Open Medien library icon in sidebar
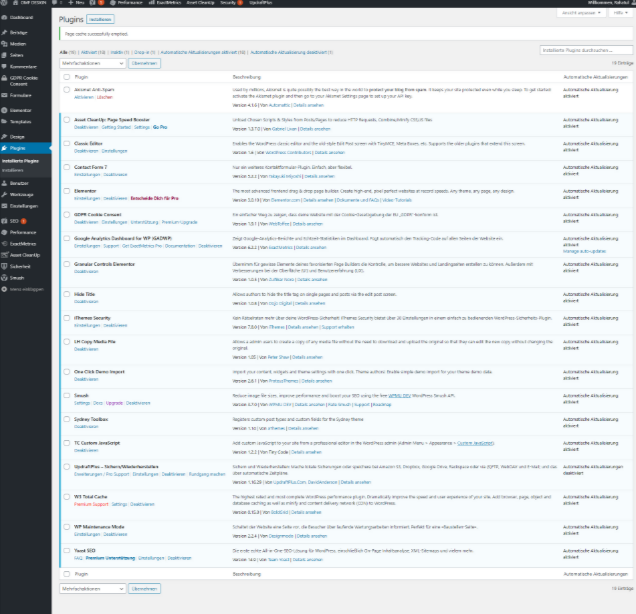 [4, 44]
